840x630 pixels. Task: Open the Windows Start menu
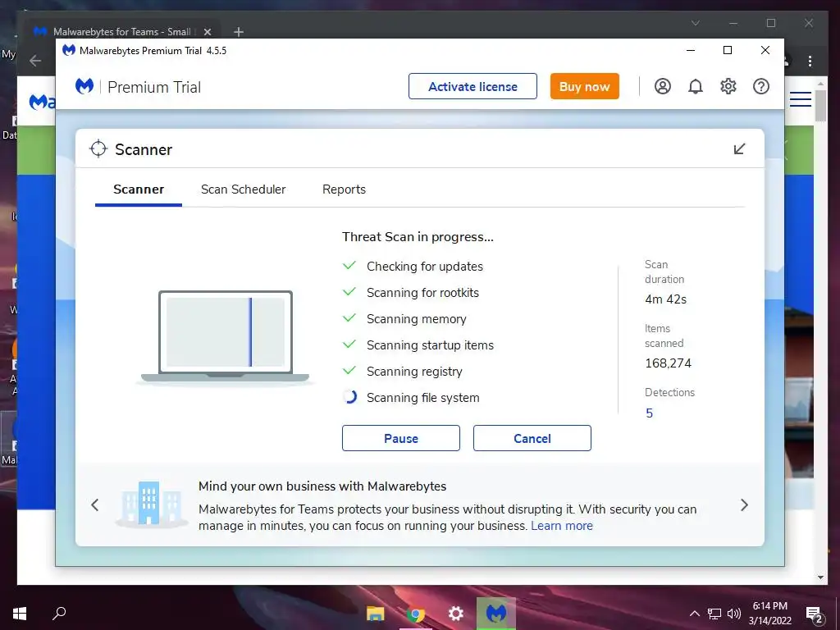20,614
